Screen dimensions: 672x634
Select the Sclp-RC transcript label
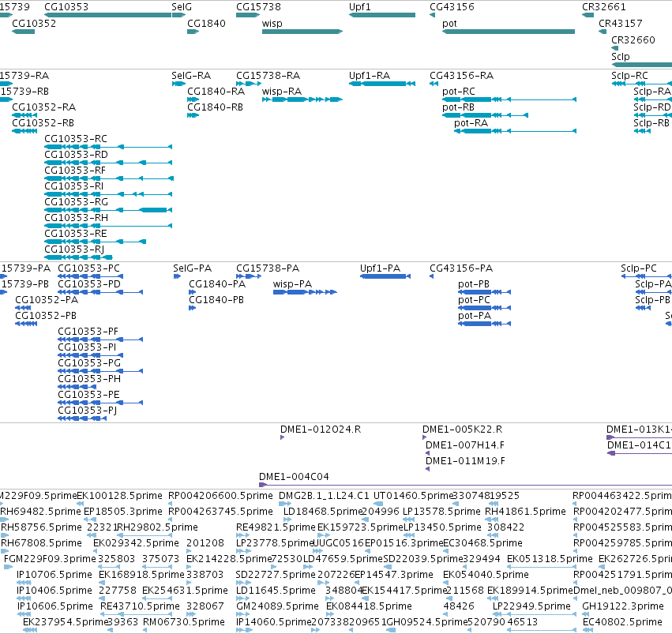click(x=629, y=75)
